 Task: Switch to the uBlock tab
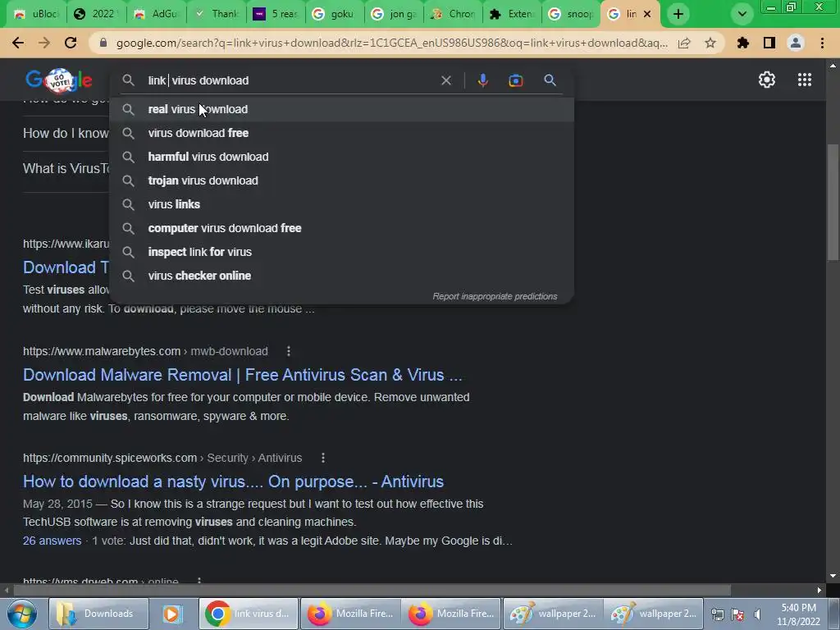[38, 14]
